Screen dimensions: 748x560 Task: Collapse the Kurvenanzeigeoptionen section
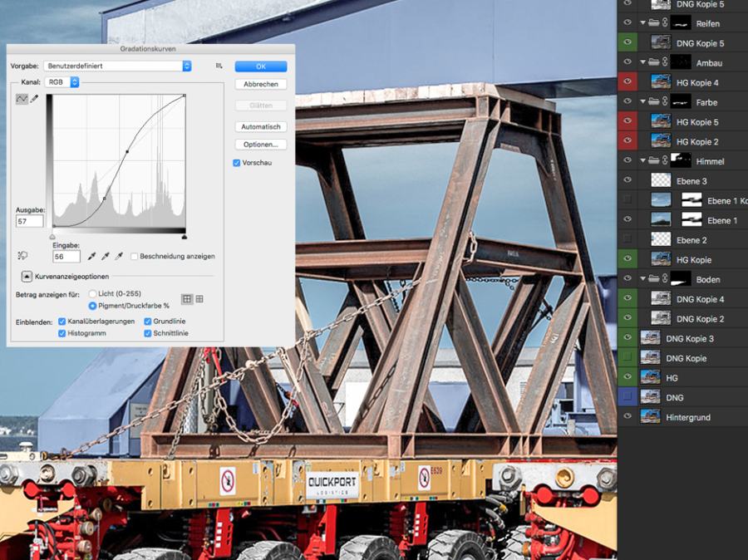[26, 277]
